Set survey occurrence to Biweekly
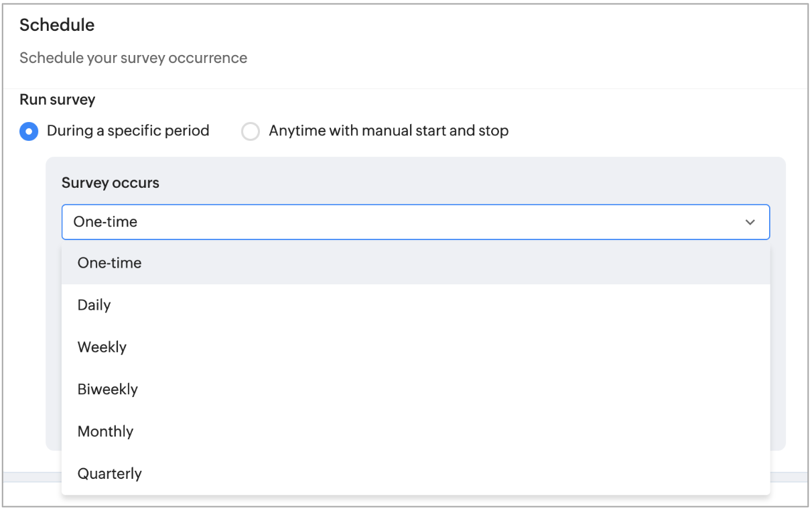This screenshot has width=812, height=511. click(x=107, y=390)
